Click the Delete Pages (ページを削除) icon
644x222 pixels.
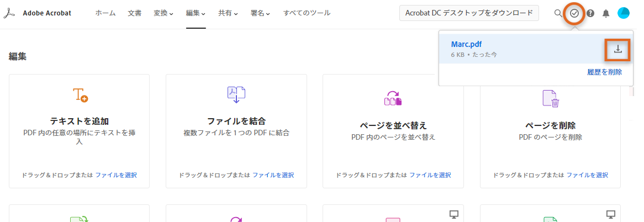(551, 98)
